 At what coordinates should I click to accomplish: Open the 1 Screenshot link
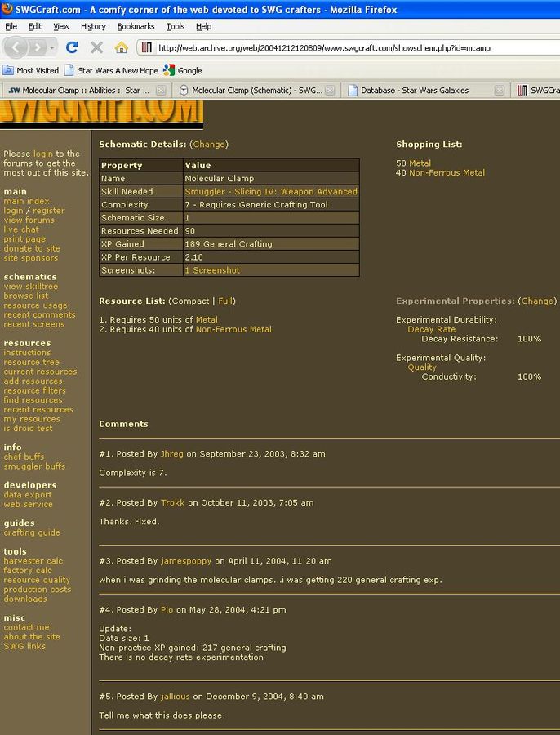[212, 270]
